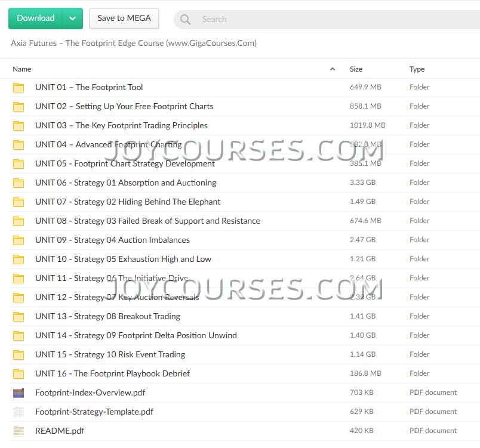Viewport: 480px width, 448px height.
Task: Click the 420 KB size value
Action: point(362,431)
